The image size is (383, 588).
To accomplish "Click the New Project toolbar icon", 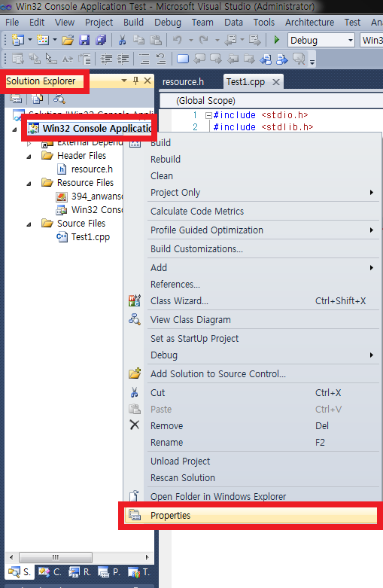I will coord(17,40).
